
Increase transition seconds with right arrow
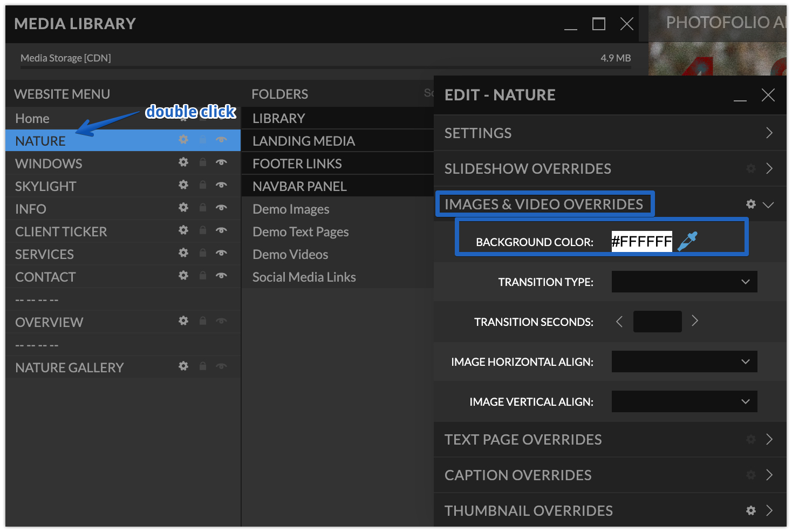click(695, 321)
